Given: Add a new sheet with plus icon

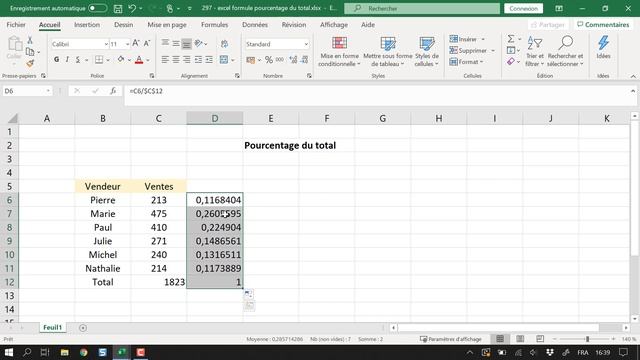Looking at the screenshot, I should pyautogui.click(x=83, y=328).
